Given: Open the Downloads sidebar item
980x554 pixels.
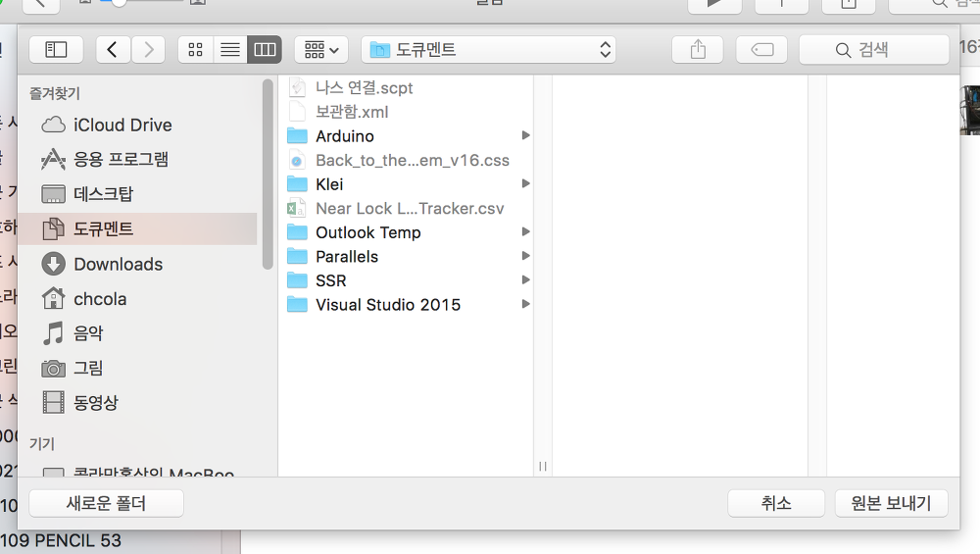Looking at the screenshot, I should pos(118,264).
